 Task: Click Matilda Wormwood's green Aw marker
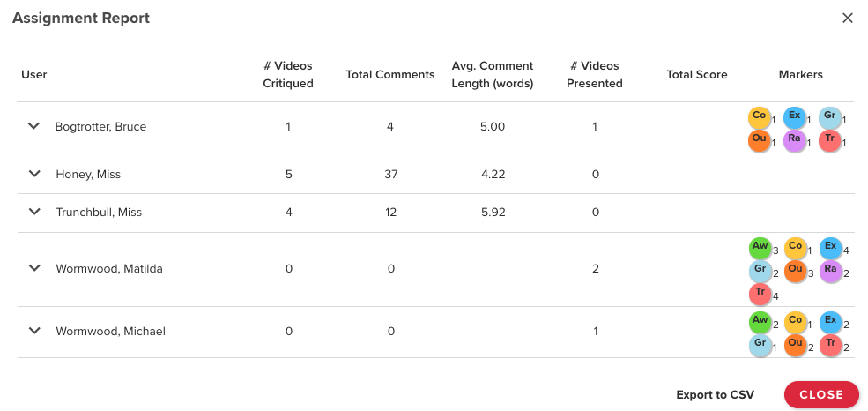point(760,248)
